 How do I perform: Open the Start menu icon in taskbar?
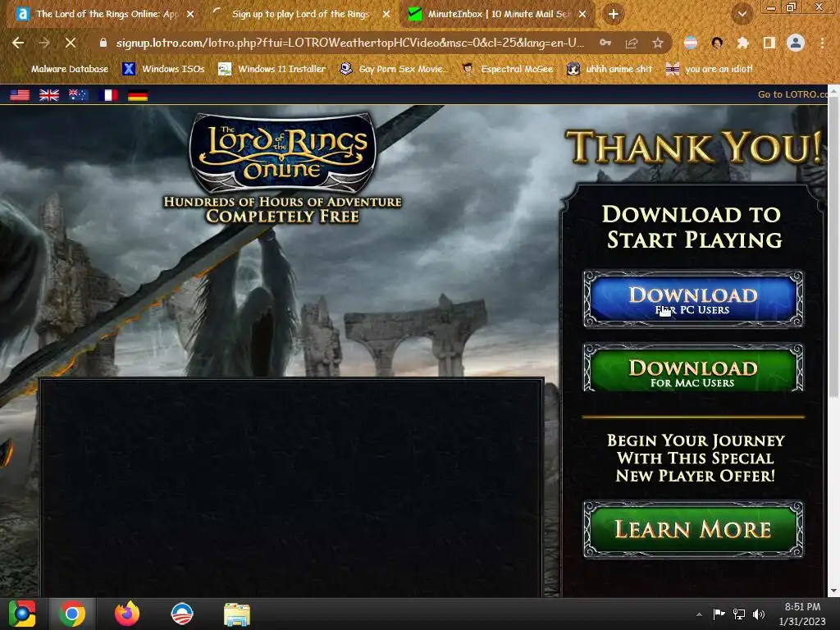click(22, 614)
